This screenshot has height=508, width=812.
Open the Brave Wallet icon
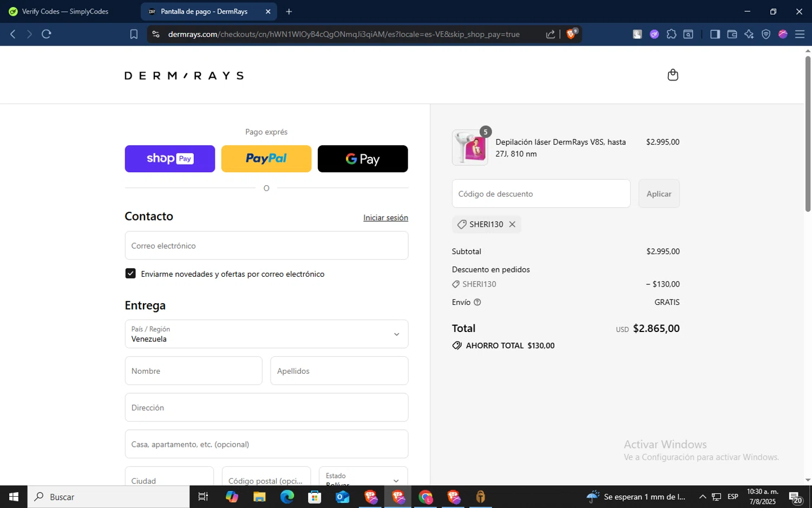732,34
